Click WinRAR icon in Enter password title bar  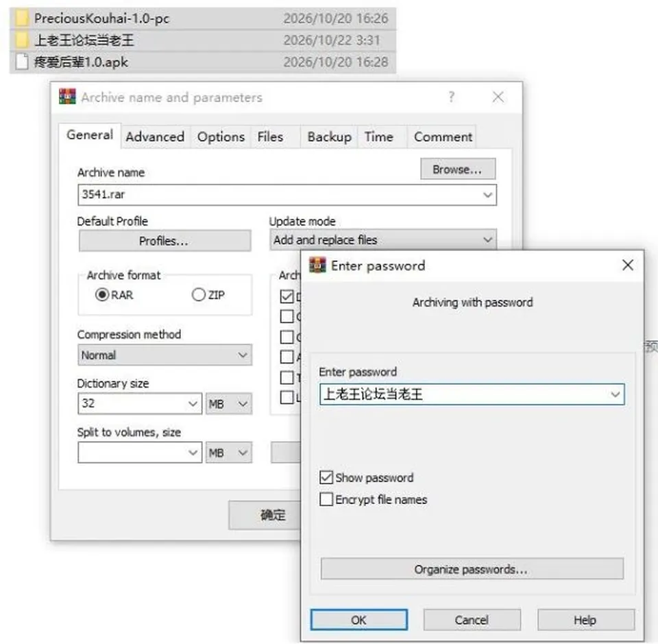(317, 265)
